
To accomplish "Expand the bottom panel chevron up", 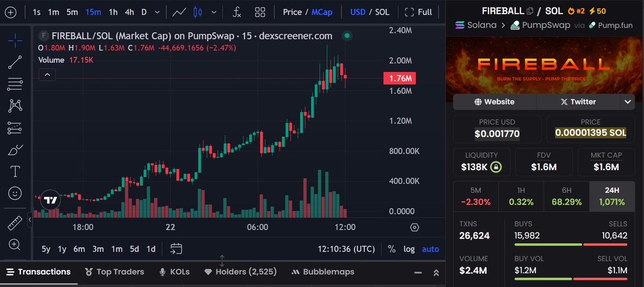I will click(x=436, y=273).
